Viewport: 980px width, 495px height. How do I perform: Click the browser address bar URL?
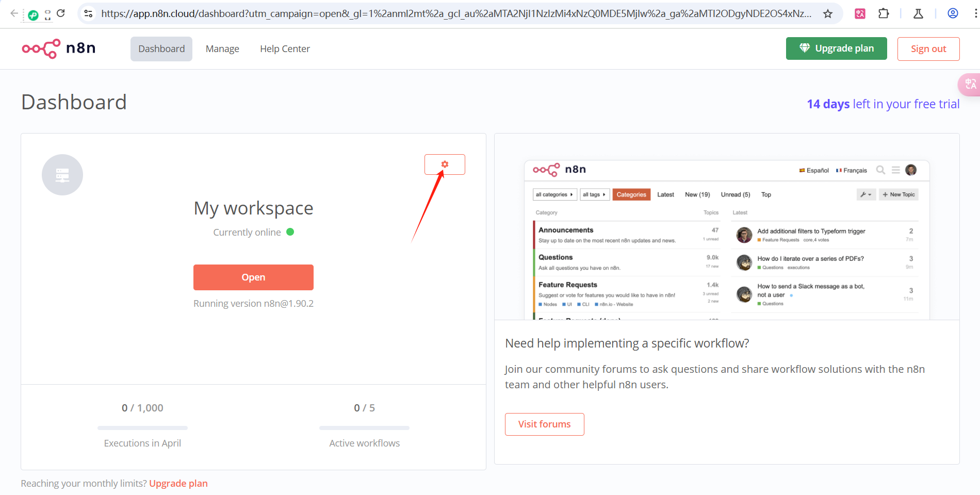[x=456, y=13]
